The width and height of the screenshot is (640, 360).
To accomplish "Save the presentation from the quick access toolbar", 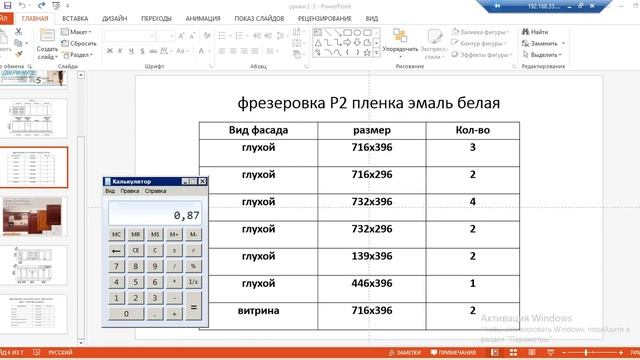I will tap(7, 5).
